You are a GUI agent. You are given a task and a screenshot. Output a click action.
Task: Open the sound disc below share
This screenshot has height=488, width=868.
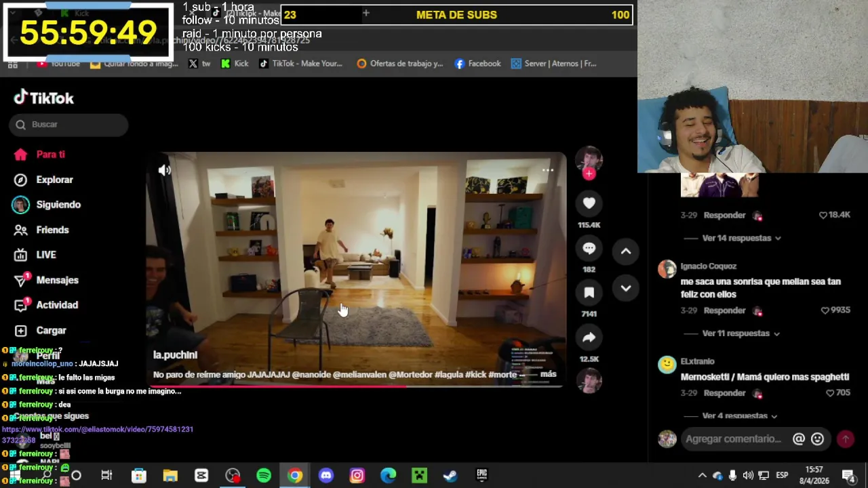click(589, 382)
